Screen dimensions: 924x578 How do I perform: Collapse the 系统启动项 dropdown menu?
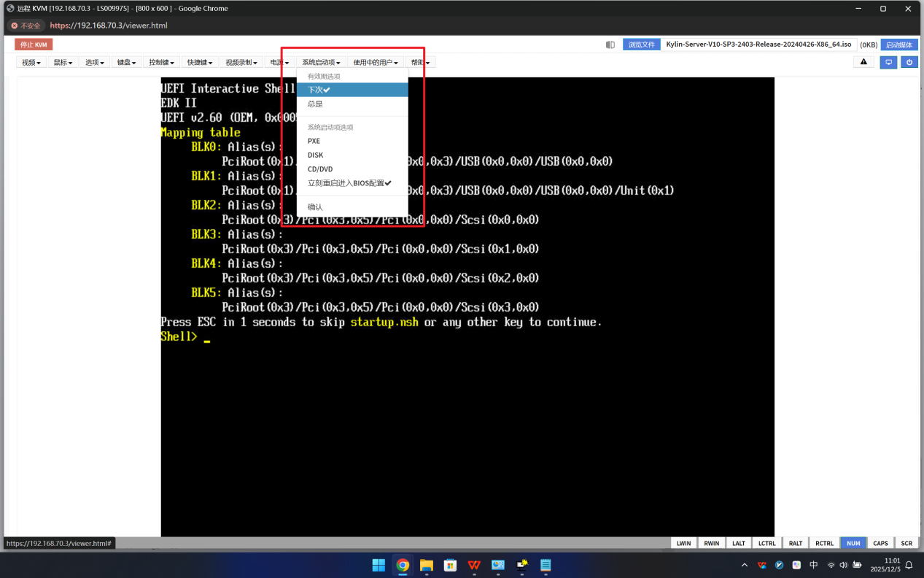321,63
